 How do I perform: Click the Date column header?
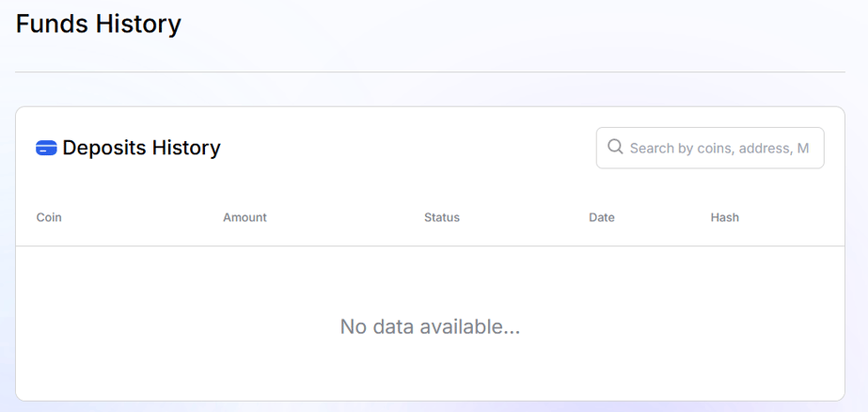point(602,217)
